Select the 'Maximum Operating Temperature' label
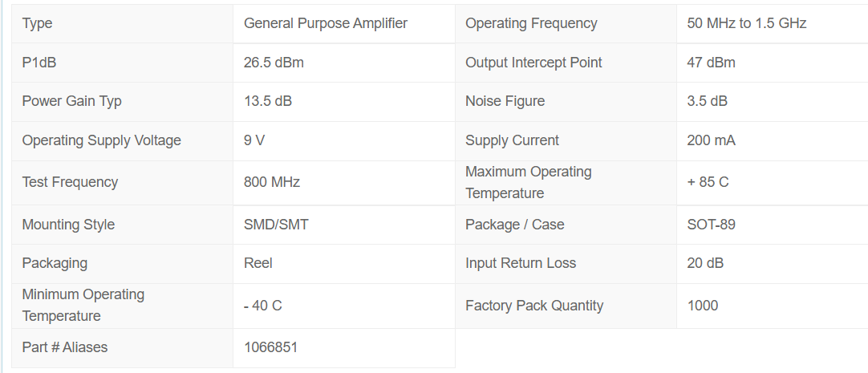Screen dimensions: 868x373 pos(528,182)
